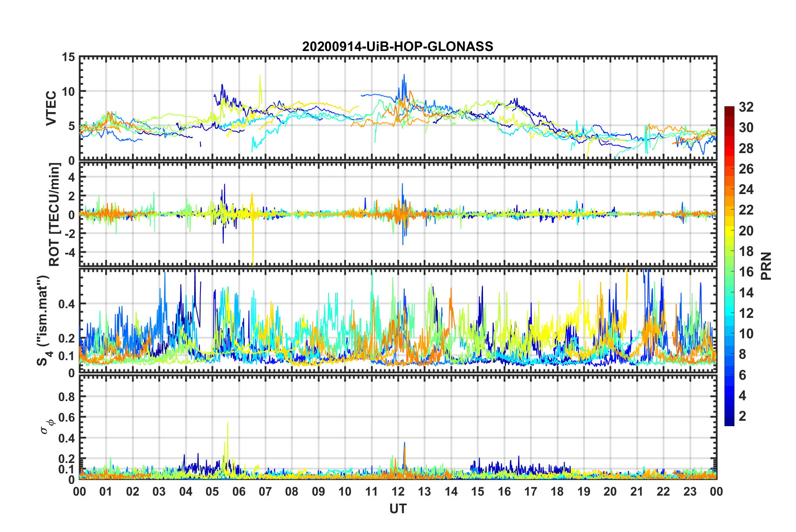Click sigma phi axis tick 0.8
This screenshot has width=796, height=532.
tap(67, 396)
